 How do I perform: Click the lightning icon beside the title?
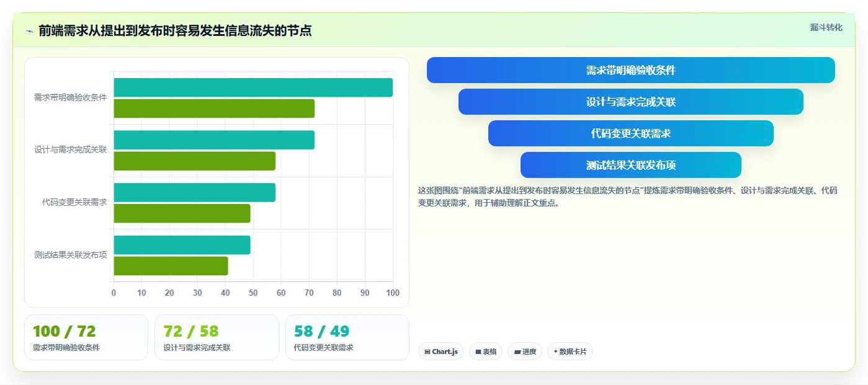[29, 30]
